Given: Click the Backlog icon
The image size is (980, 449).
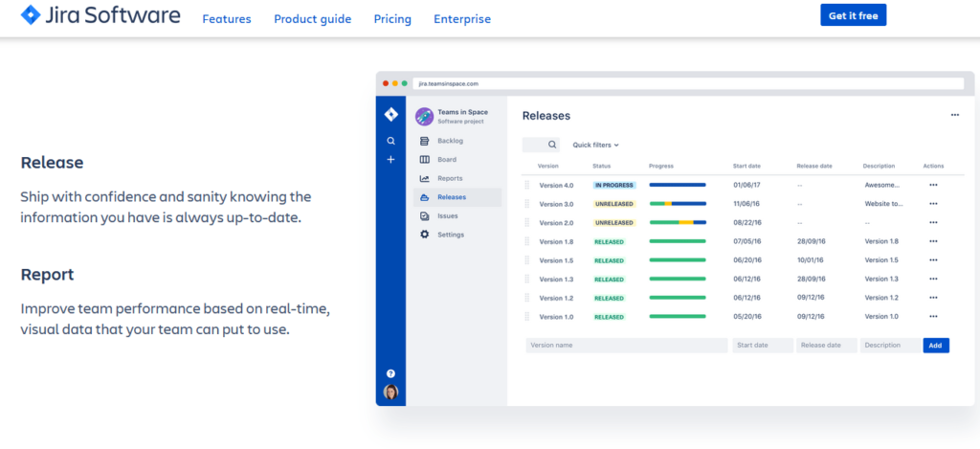Looking at the screenshot, I should click(424, 141).
